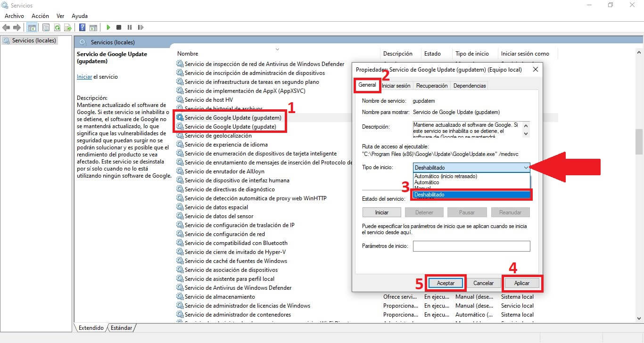Open the Ver menu
Screen dimensions: 644x343
60,16
